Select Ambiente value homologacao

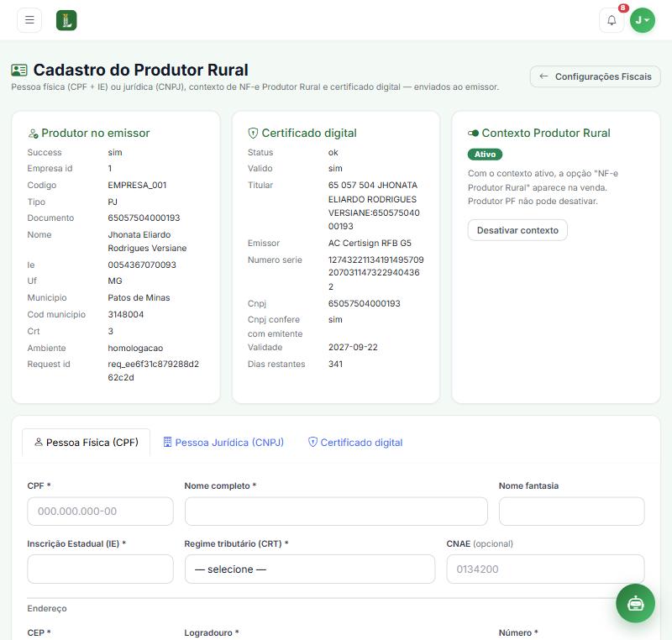pos(135,348)
